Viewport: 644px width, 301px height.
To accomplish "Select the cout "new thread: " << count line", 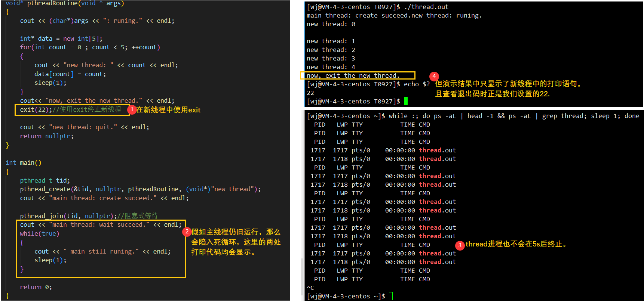I will click(106, 65).
